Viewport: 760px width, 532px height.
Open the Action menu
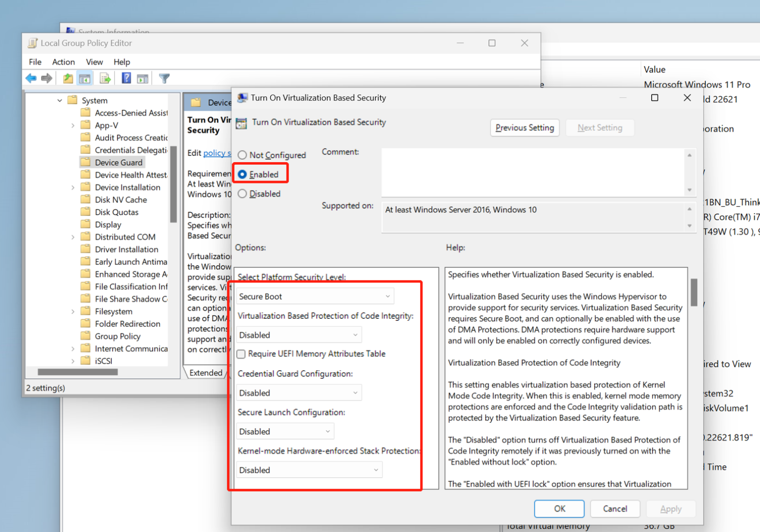click(63, 62)
